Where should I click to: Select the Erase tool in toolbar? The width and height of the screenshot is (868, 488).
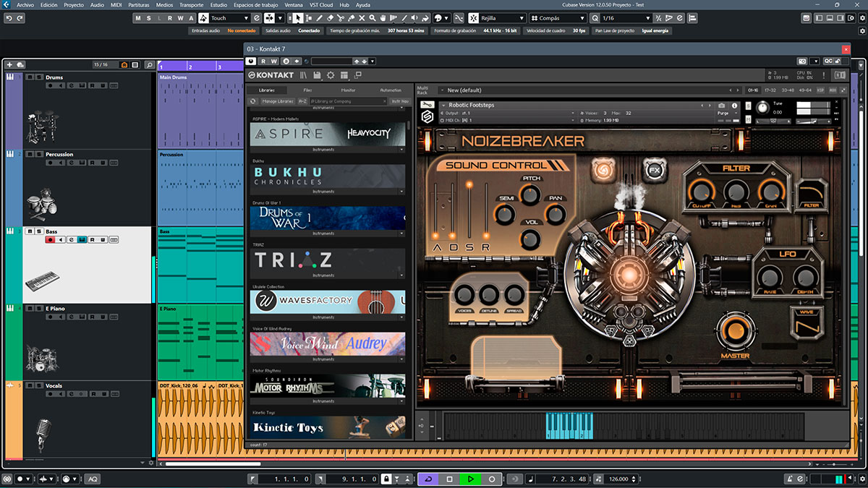[331, 17]
